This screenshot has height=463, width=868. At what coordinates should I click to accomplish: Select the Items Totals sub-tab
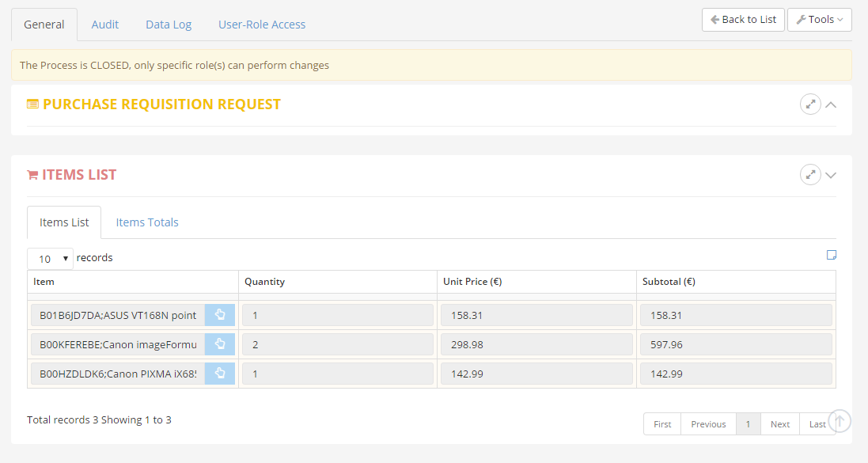click(x=147, y=222)
